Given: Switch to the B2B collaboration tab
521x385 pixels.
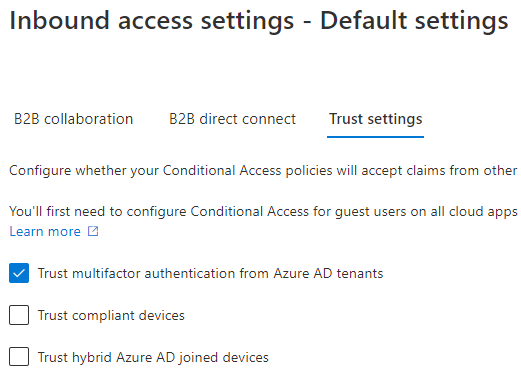Looking at the screenshot, I should point(74,119).
